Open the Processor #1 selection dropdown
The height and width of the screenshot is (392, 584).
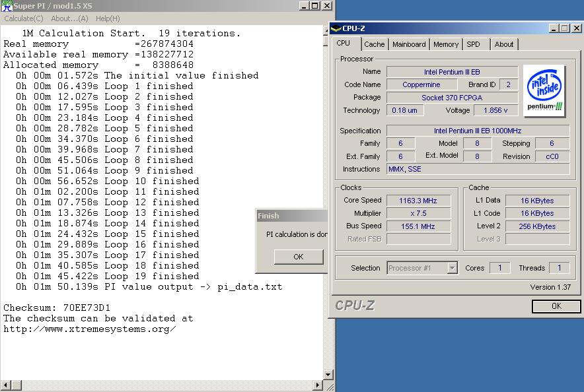452,268
